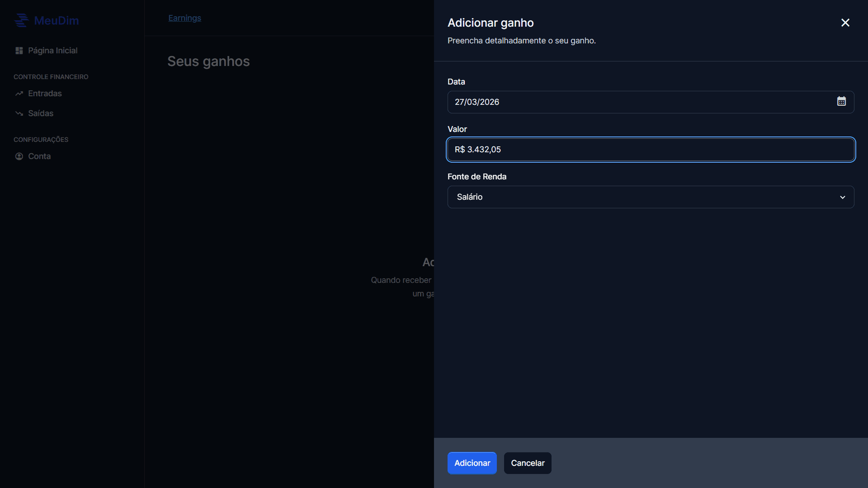Image resolution: width=868 pixels, height=488 pixels.
Task: Click the Data field label
Action: pyautogui.click(x=456, y=82)
